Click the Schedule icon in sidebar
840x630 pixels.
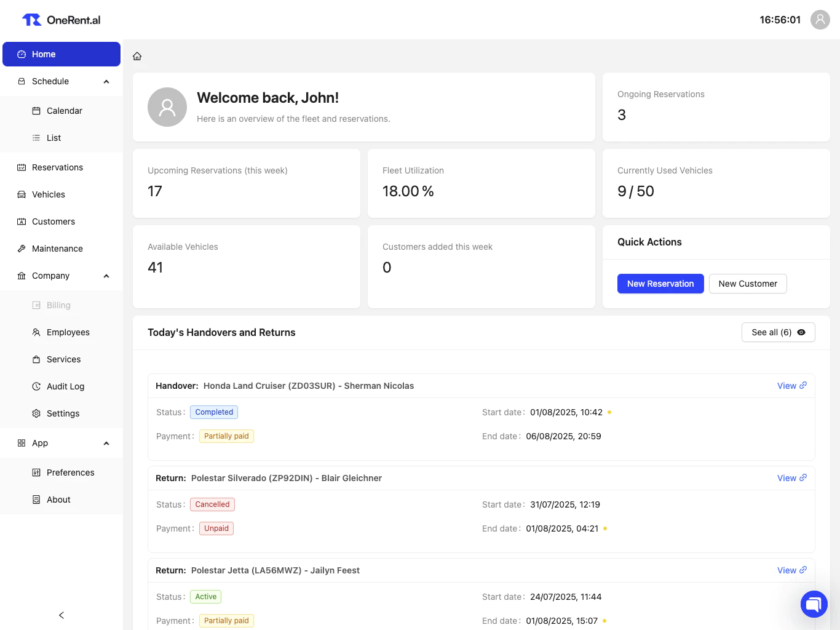[22, 81]
